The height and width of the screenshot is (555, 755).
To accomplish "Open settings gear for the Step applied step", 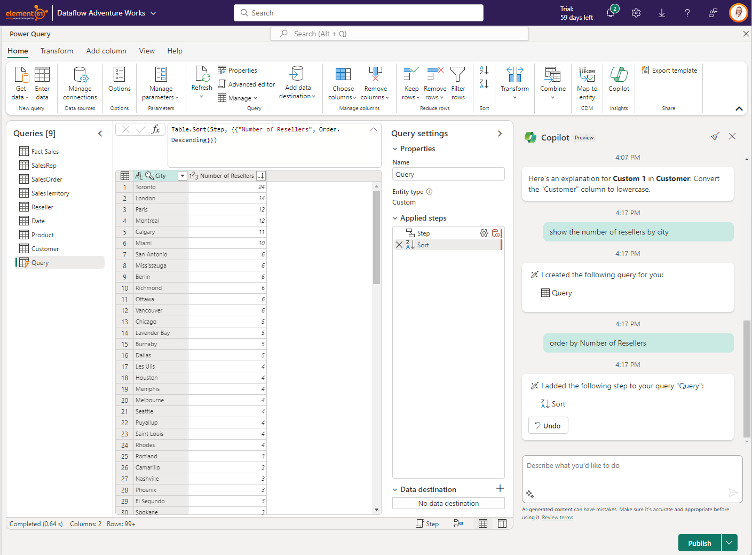I will tap(484, 232).
